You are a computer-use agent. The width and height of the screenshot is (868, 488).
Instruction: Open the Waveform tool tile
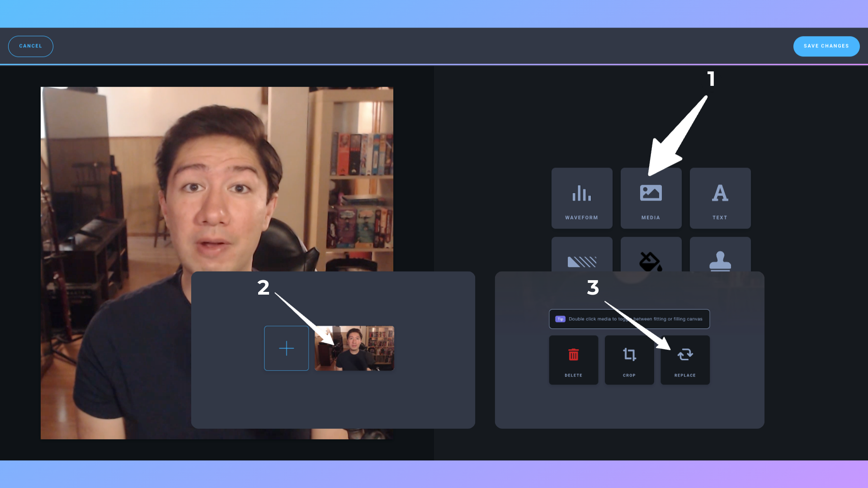(581, 198)
